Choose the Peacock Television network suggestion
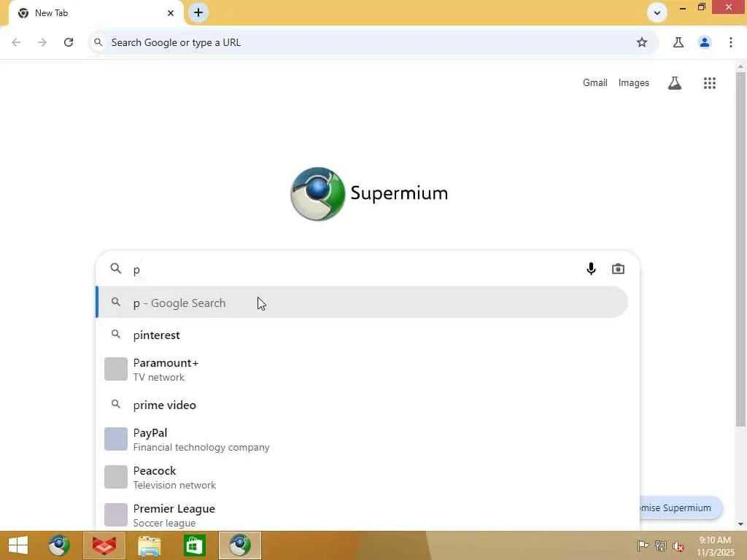 point(362,477)
